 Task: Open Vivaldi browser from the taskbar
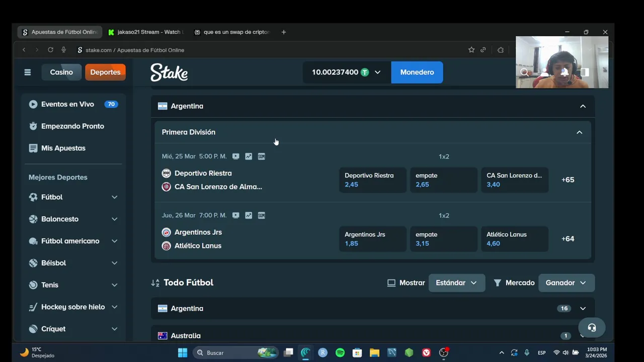pyautogui.click(x=426, y=352)
